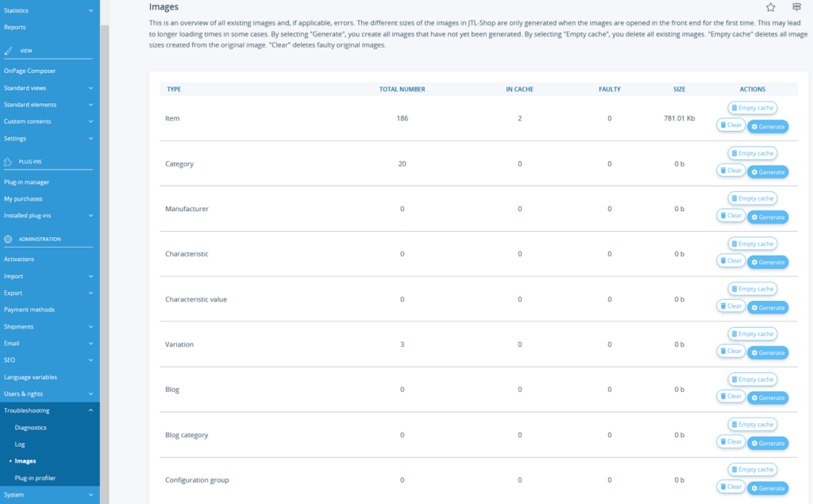Click trash icon on Category row Clear button
This screenshot has height=504, width=813.
tap(723, 170)
